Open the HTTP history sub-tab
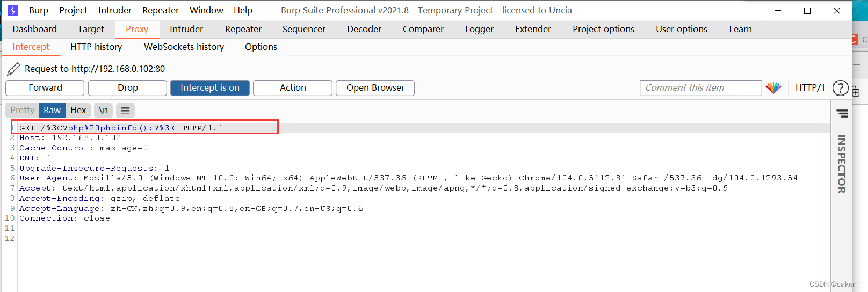This screenshot has width=868, height=292. pyautogui.click(x=96, y=47)
